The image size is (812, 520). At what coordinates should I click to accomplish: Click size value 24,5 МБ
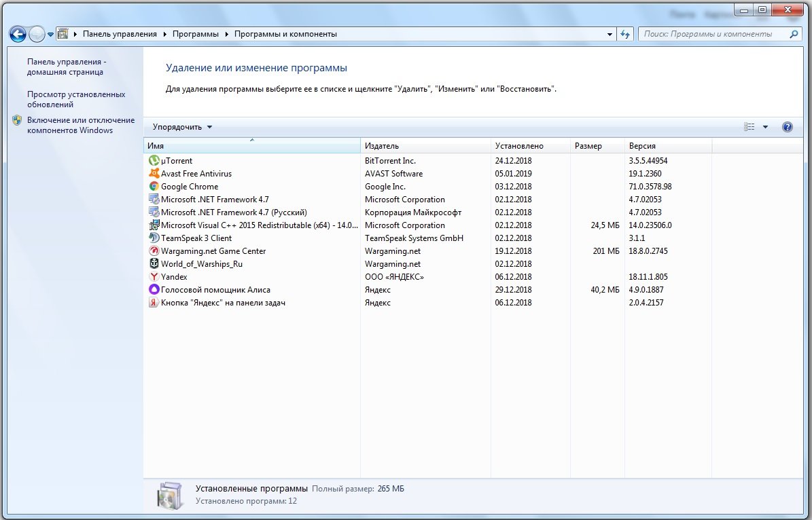tap(605, 225)
